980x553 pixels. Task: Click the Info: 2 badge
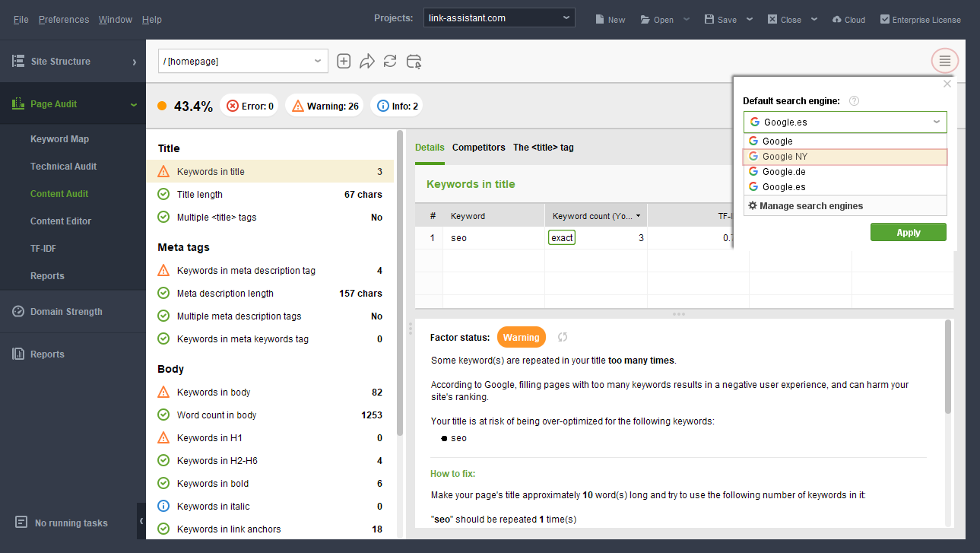point(397,106)
